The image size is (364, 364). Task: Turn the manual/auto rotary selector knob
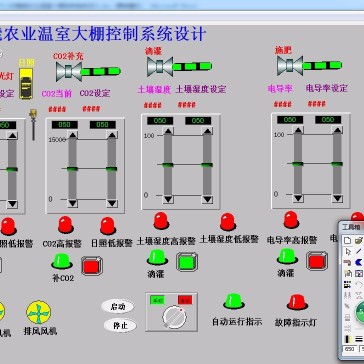[174, 318]
